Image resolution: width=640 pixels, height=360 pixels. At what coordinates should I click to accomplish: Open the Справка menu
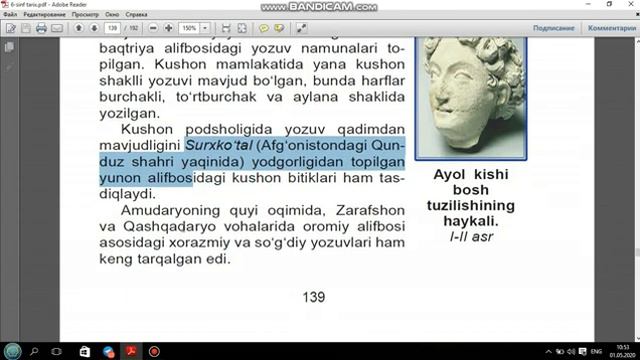[136, 14]
